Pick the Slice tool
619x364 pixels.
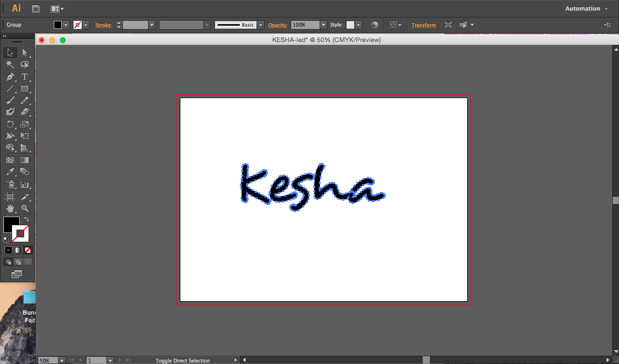click(x=25, y=196)
